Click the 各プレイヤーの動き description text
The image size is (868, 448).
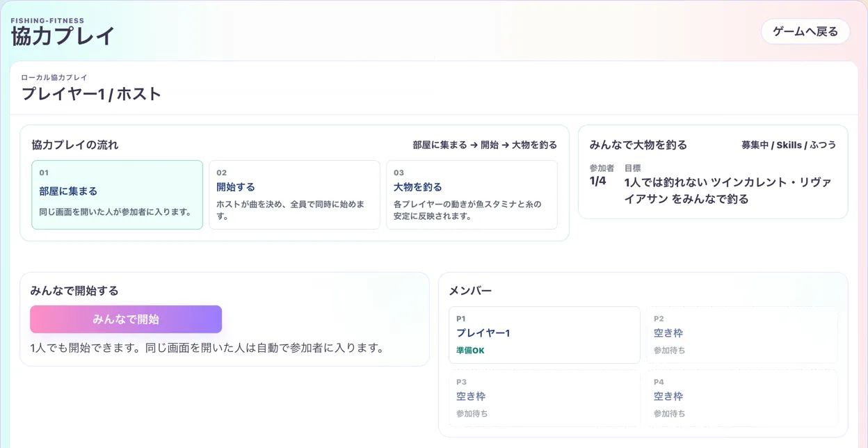click(467, 210)
